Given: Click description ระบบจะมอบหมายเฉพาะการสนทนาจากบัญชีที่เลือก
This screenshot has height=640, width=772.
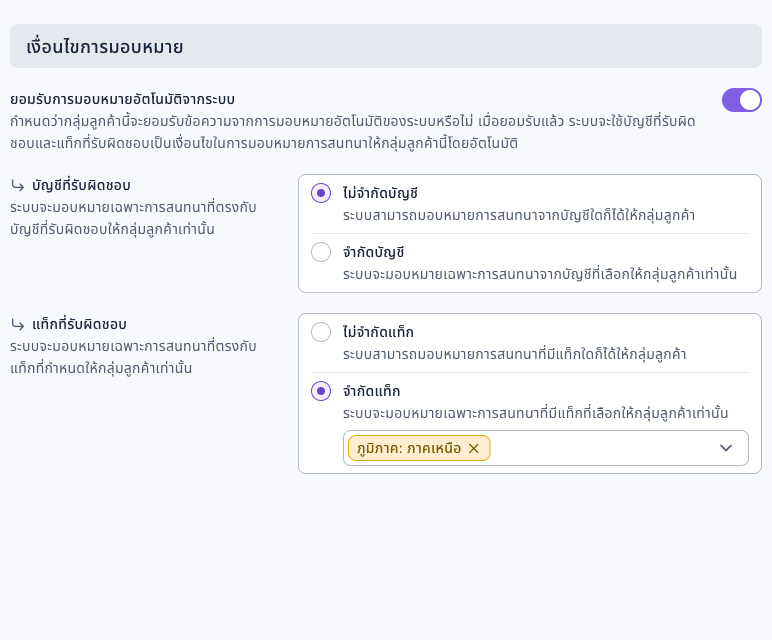Looking at the screenshot, I should (x=540, y=274).
